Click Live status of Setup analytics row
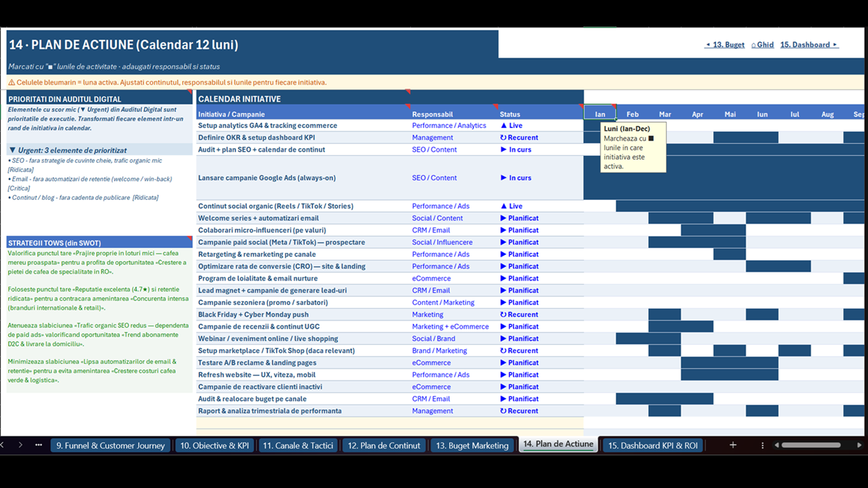 point(540,125)
